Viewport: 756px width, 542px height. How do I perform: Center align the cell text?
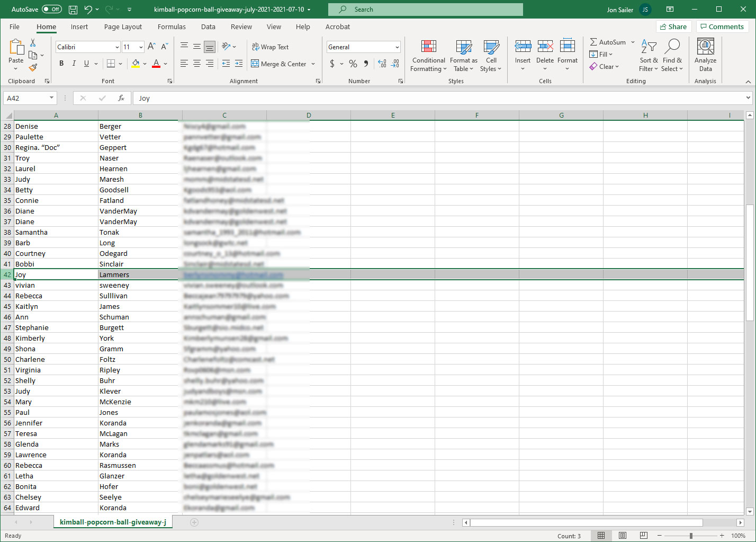(197, 64)
